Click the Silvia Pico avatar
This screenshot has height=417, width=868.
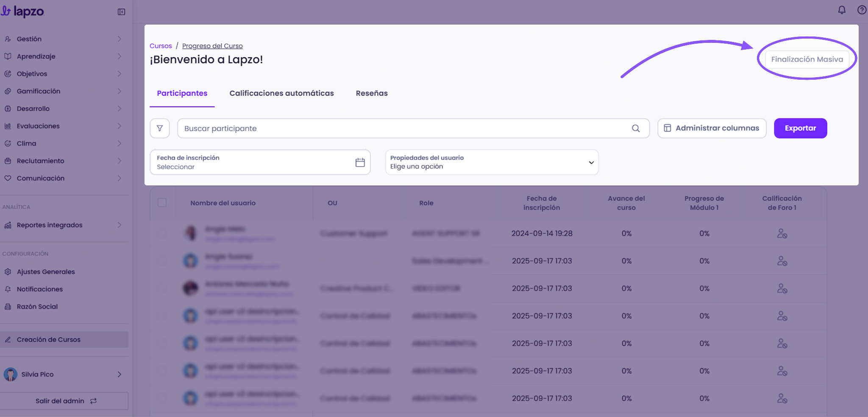pyautogui.click(x=11, y=374)
